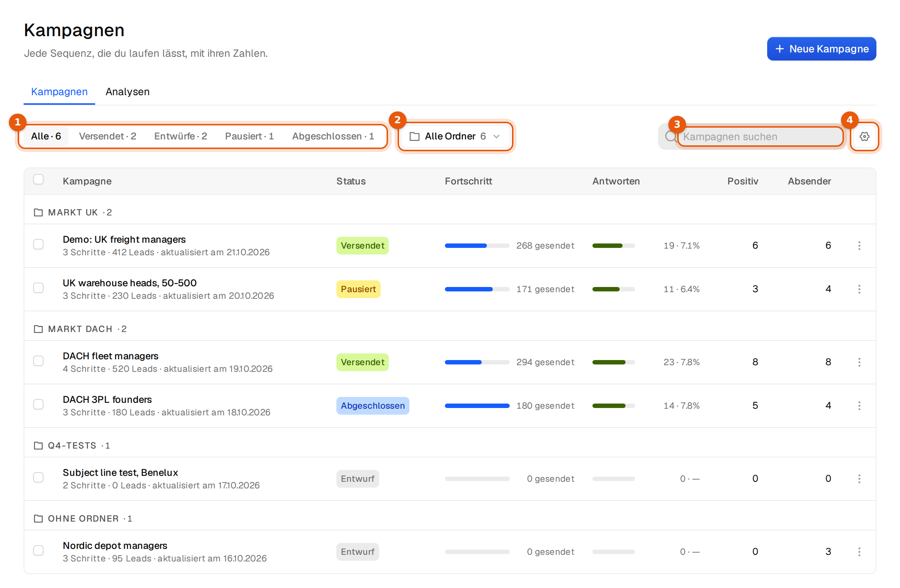
Task: Open row menu for Demo: UK freight managers
Action: [859, 245]
